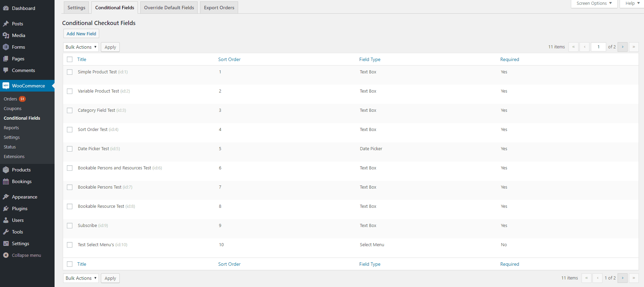The width and height of the screenshot is (644, 287).
Task: Open Subscribe field entry
Action: [87, 225]
